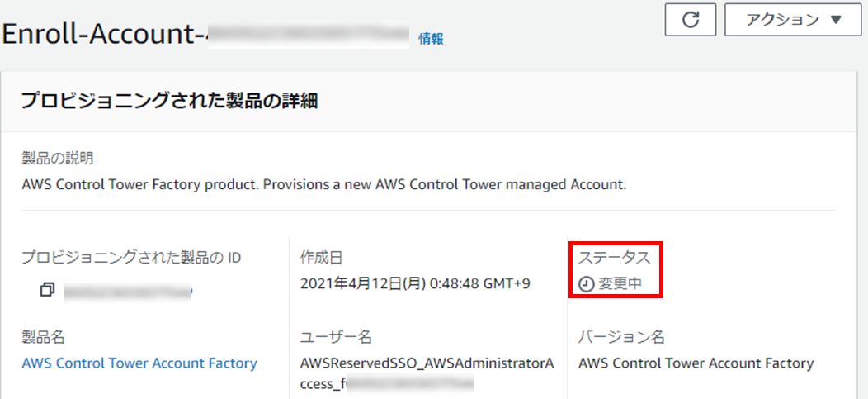868x399 pixels.
Task: Select the creation date 2021年4月12日(月) 0:48:48 GMT+9
Action: [415, 284]
